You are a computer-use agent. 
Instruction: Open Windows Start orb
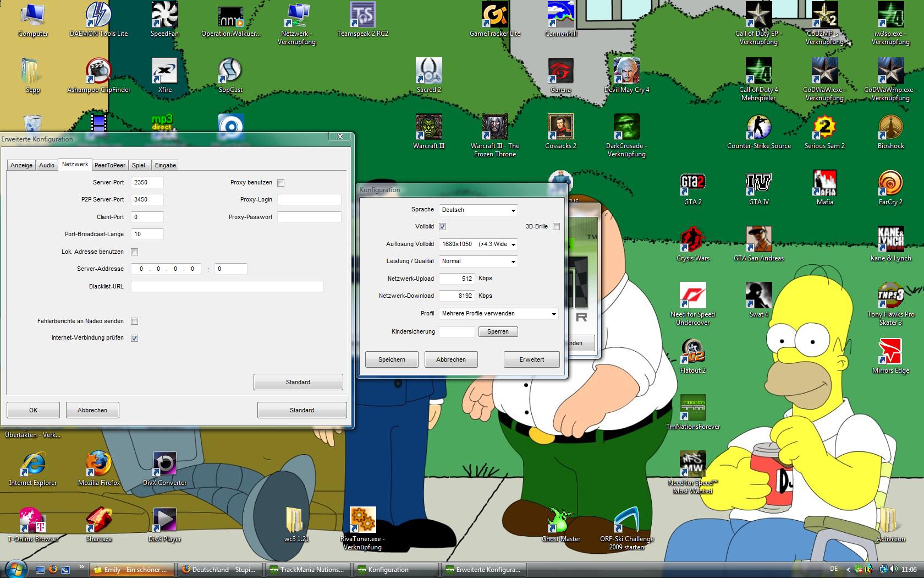[15, 569]
